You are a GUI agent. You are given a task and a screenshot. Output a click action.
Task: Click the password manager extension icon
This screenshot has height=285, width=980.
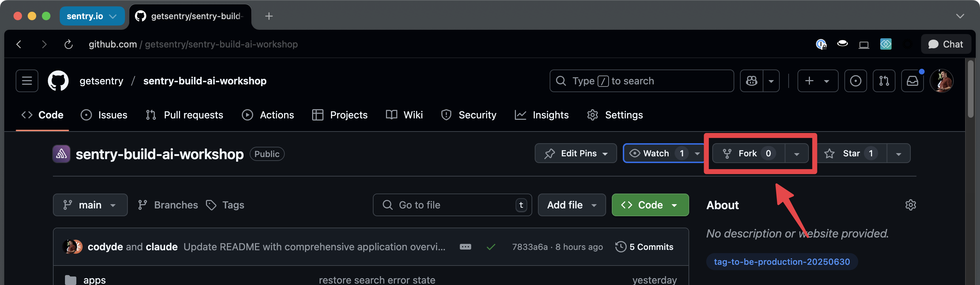(821, 44)
